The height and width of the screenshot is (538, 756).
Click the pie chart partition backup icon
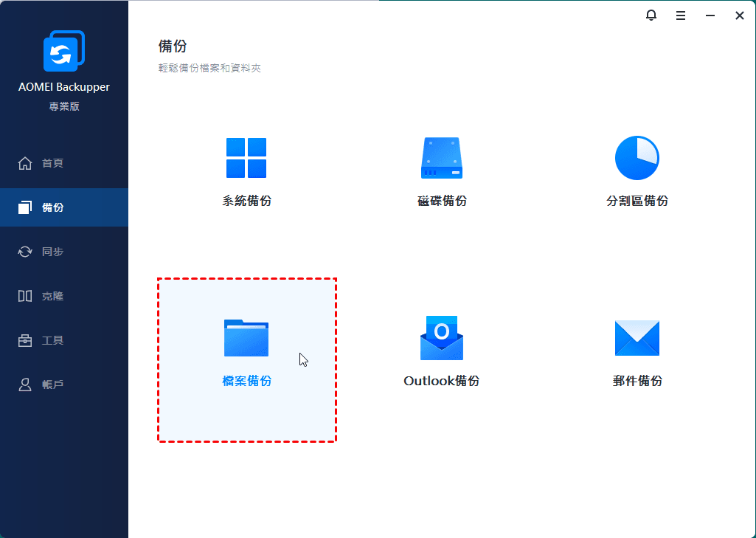click(x=637, y=158)
